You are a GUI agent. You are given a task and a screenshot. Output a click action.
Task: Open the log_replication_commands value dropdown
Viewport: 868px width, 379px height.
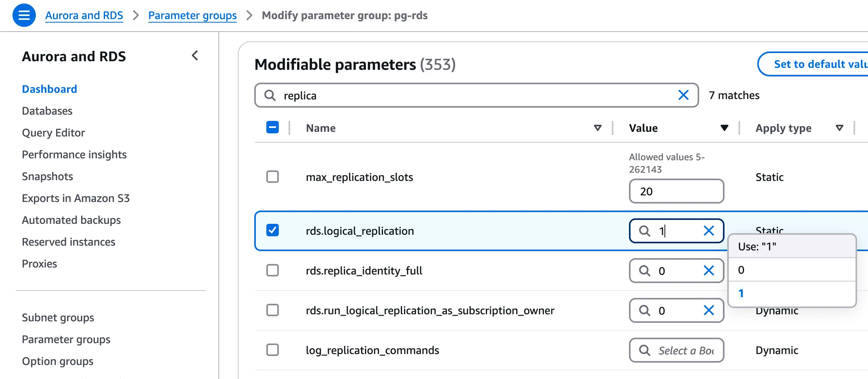[677, 350]
